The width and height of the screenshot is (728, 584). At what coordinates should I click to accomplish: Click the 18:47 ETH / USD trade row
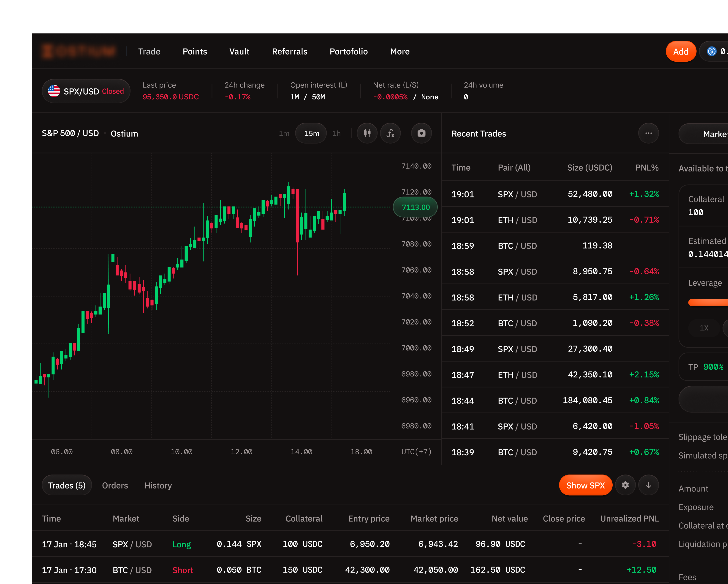click(x=555, y=375)
